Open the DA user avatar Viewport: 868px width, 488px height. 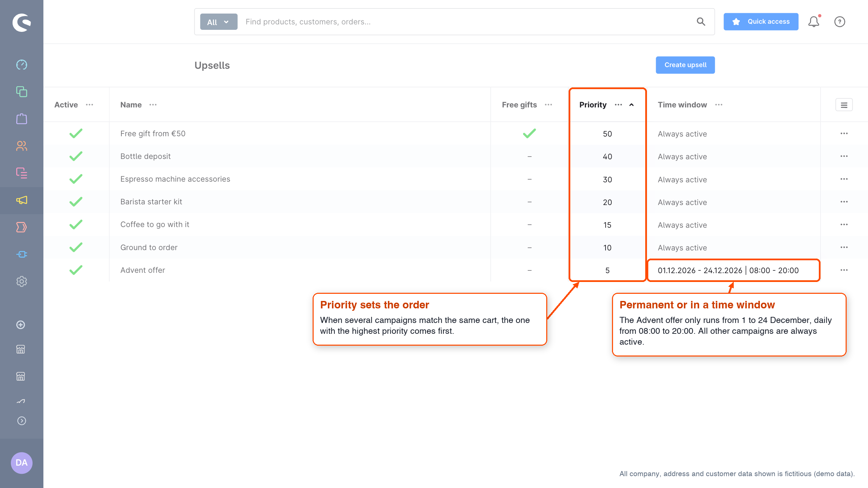[x=22, y=463]
